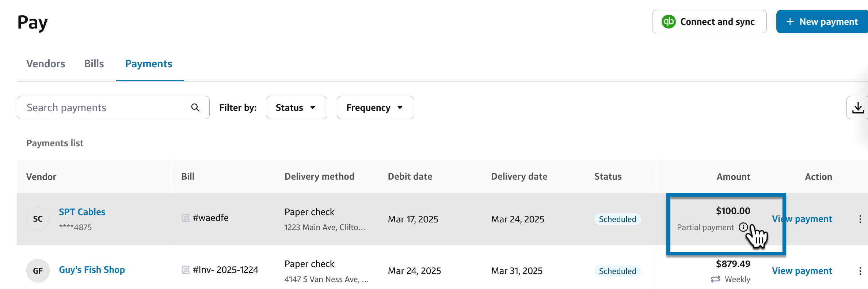
Task: Click the weekly recurring icon
Action: coord(715,279)
